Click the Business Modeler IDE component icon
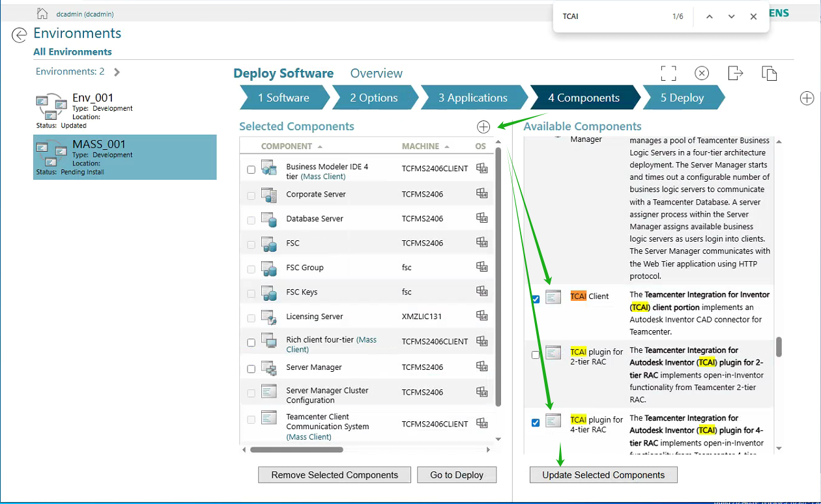The height and width of the screenshot is (504, 821). click(x=269, y=168)
